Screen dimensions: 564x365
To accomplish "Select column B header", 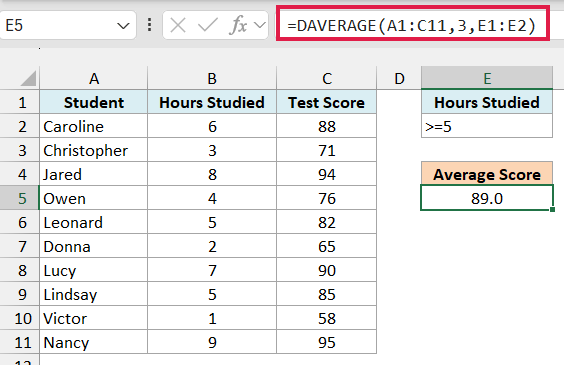I will pyautogui.click(x=212, y=78).
